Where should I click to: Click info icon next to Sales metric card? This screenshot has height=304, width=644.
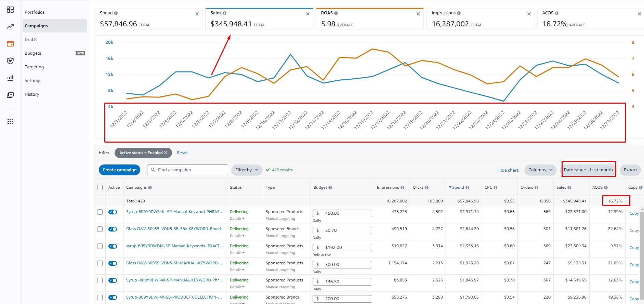tap(224, 13)
